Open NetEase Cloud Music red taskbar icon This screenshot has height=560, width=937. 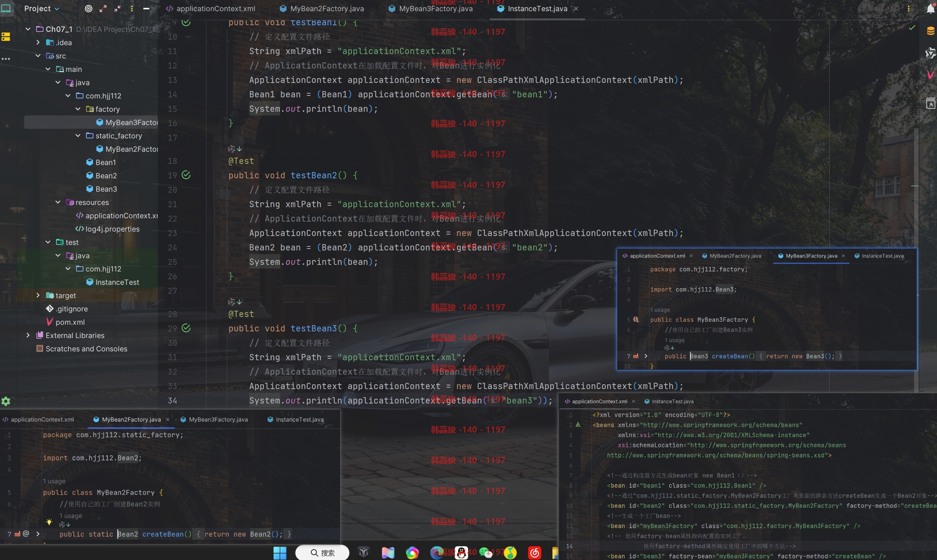pyautogui.click(x=534, y=553)
